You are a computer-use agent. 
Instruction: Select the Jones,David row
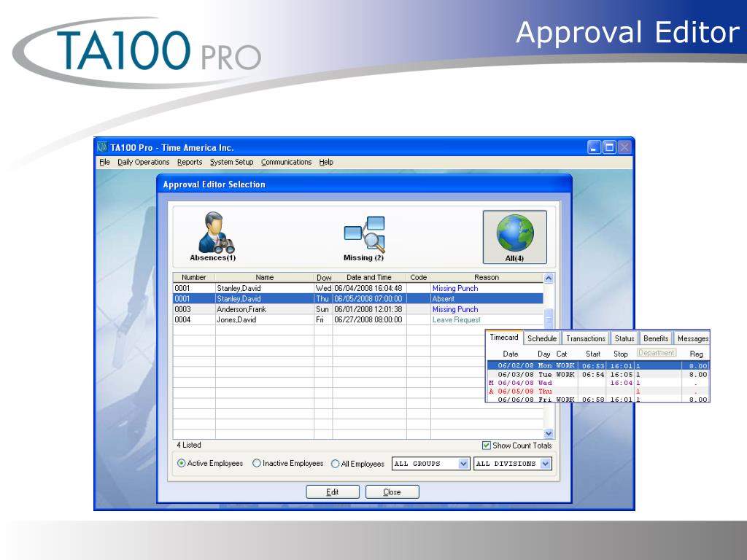tap(358, 319)
